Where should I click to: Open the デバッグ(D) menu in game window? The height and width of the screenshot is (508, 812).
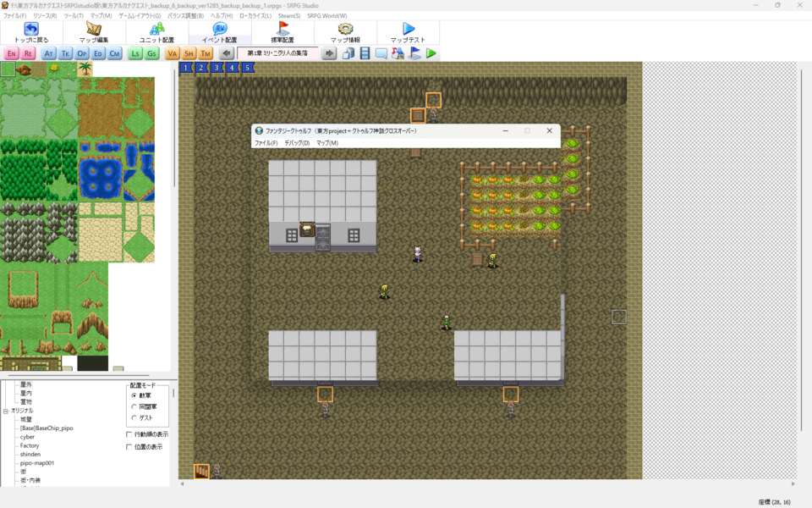(296, 143)
